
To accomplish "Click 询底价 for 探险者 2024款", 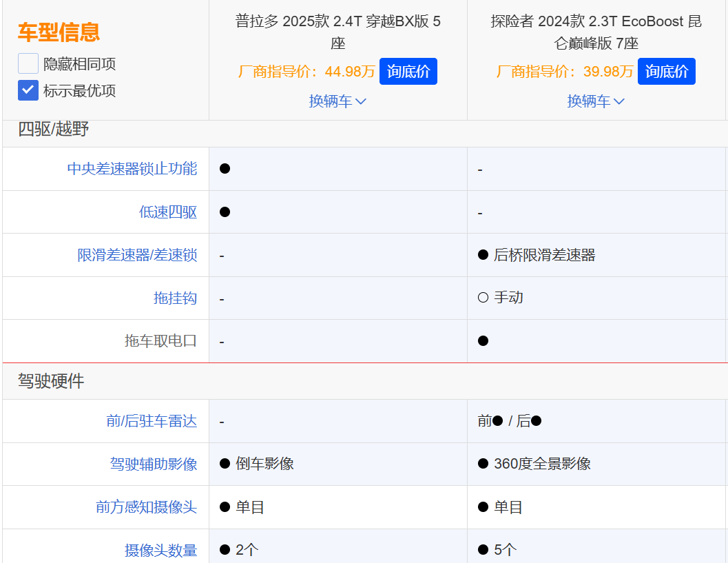I will click(x=666, y=72).
